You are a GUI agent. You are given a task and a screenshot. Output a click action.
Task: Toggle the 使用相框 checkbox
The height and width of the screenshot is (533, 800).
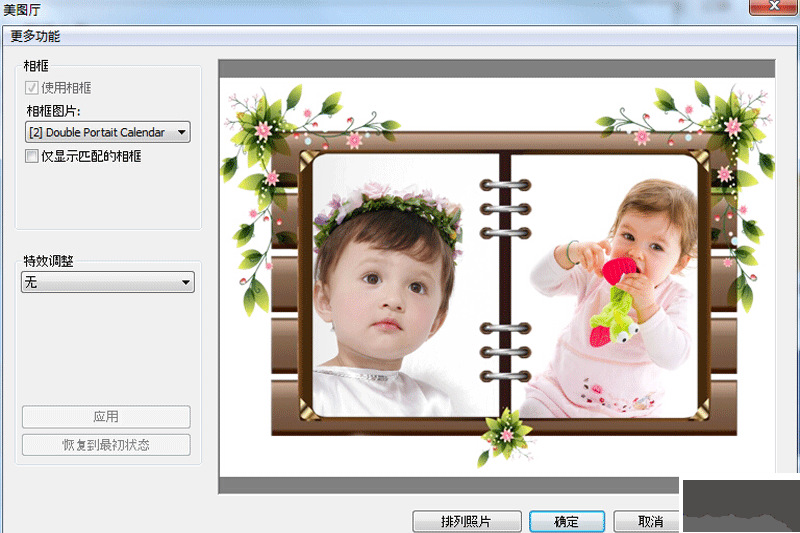pos(32,88)
